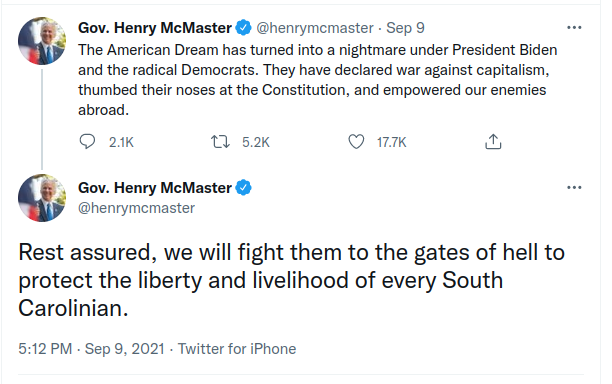Open top Gov. Henry McMaster profile picture
Image resolution: width=612 pixels, height=384 pixels.
pos(42,41)
